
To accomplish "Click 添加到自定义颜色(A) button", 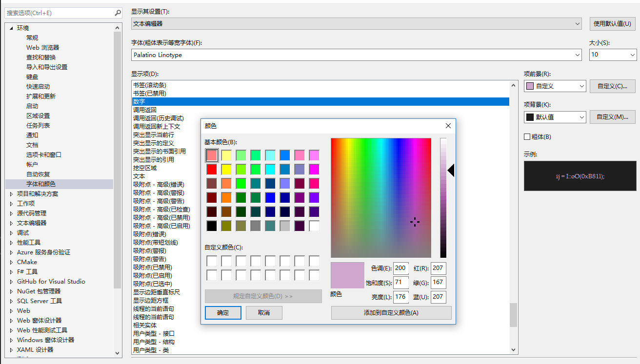I will click(x=391, y=313).
